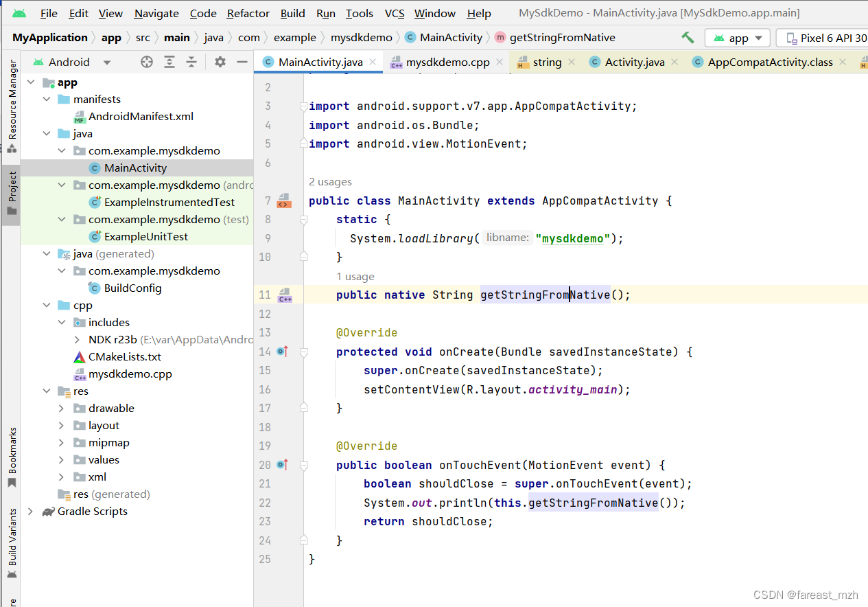The image size is (868, 607).
Task: Open the Android view dropdown
Action: point(72,62)
